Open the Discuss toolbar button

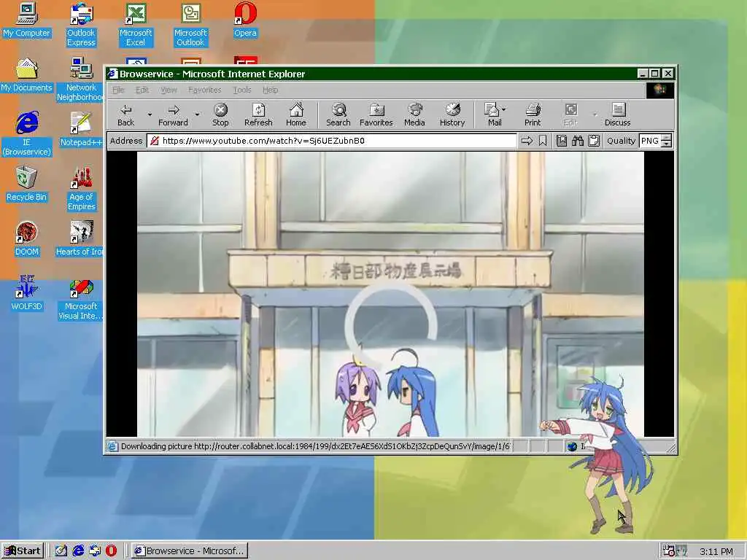tap(618, 114)
